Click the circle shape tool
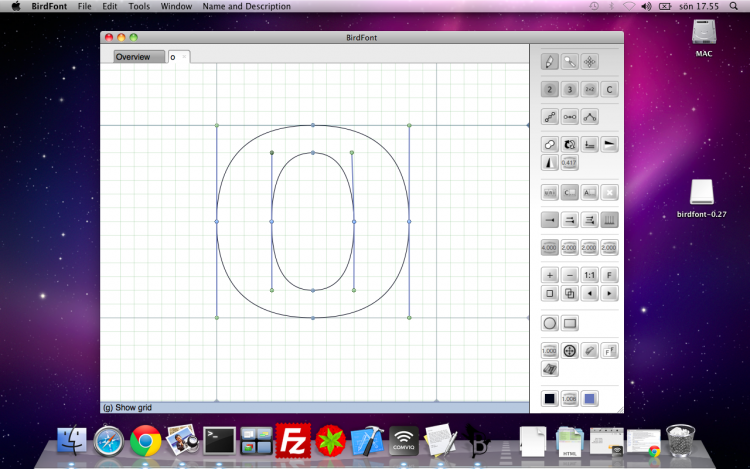The image size is (750, 469). click(x=549, y=323)
